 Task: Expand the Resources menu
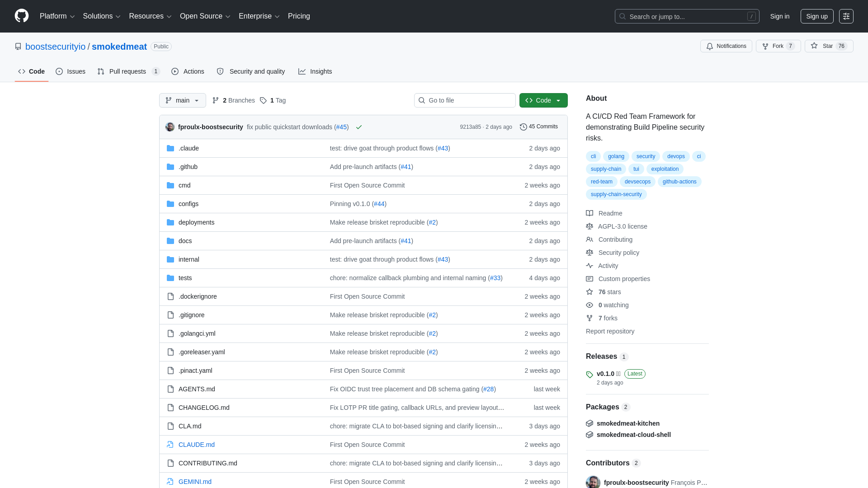click(150, 16)
